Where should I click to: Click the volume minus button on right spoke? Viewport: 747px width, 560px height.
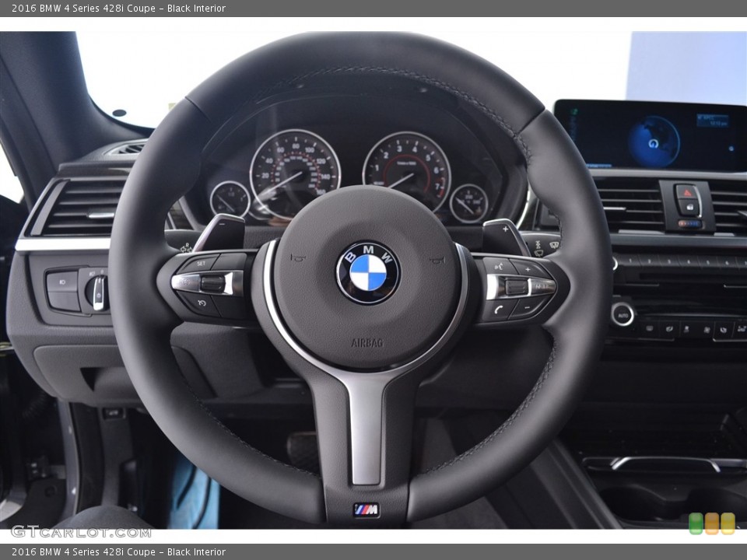[x=528, y=308]
